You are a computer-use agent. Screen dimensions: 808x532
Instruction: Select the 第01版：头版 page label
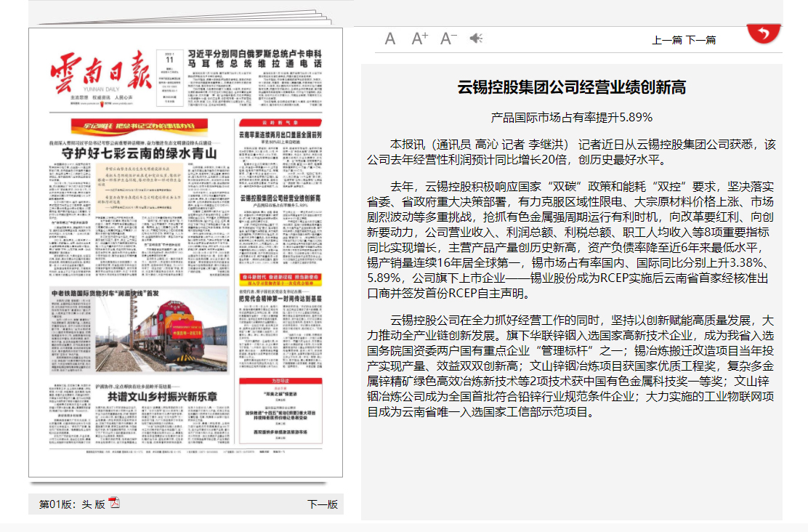72,504
